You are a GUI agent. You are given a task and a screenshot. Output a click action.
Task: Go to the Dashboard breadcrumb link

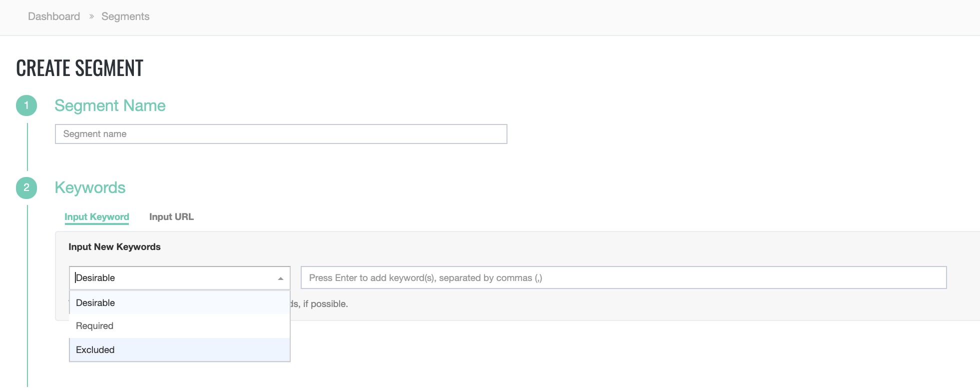tap(54, 16)
